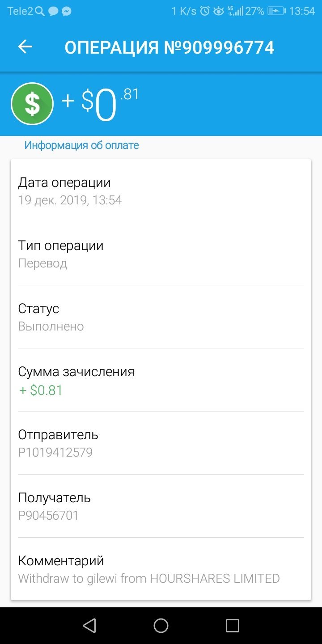Image resolution: width=322 pixels, height=644 pixels.
Task: Tap the Messenger icon in status bar
Action: [x=67, y=11]
